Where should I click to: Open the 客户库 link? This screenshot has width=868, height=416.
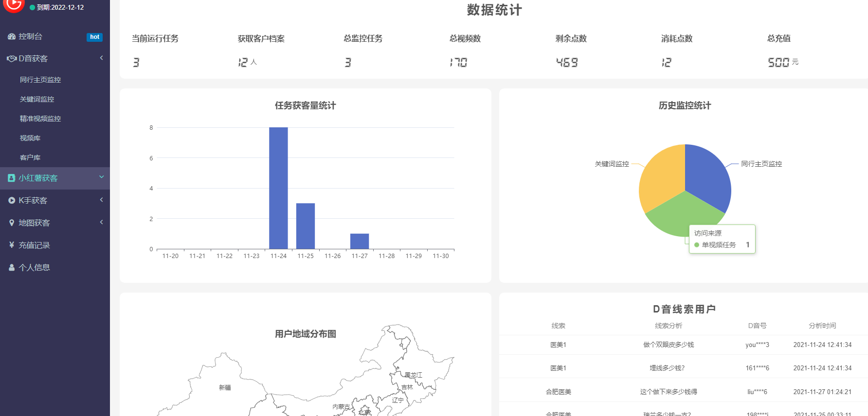[30, 157]
